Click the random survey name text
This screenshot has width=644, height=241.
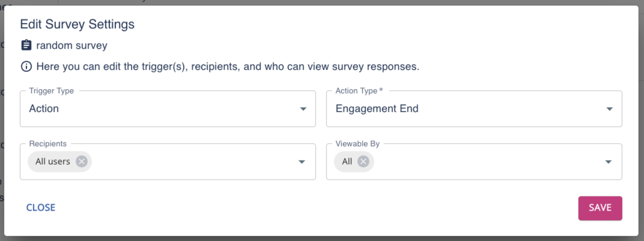coord(72,46)
